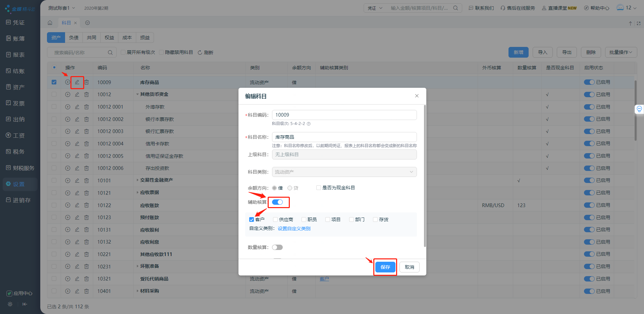Open the 进销存 sidebar module
This screenshot has height=314, width=644.
pyautogui.click(x=18, y=200)
